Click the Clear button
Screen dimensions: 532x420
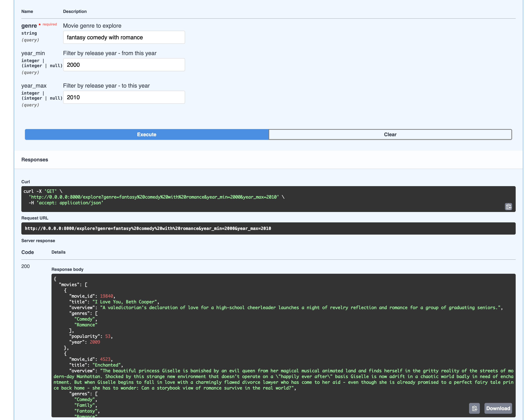pyautogui.click(x=390, y=134)
